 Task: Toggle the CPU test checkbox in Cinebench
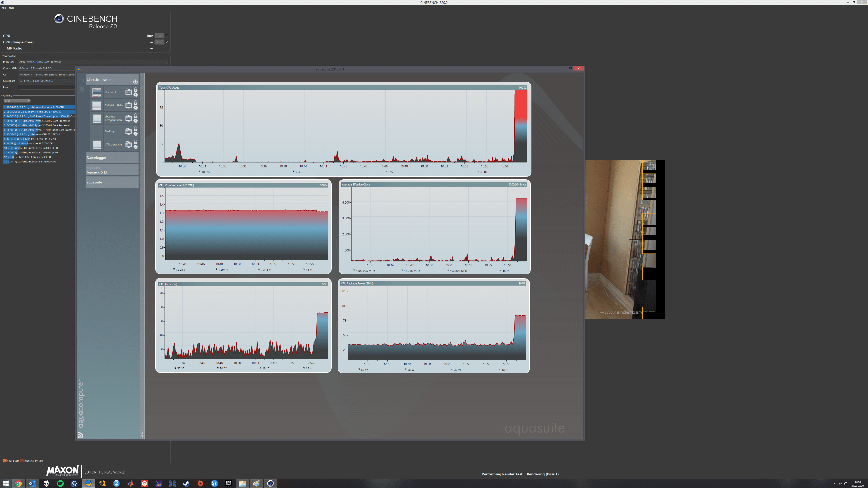167,36
